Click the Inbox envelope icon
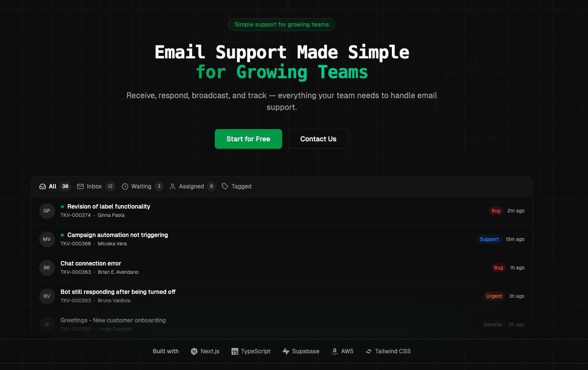Viewport: 588px width, 370px height. pos(80,186)
